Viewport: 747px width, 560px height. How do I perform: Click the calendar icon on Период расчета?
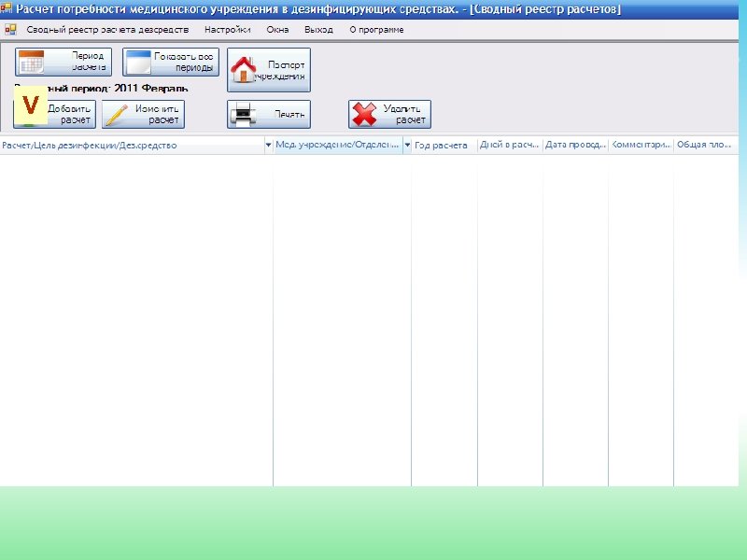tap(32, 62)
